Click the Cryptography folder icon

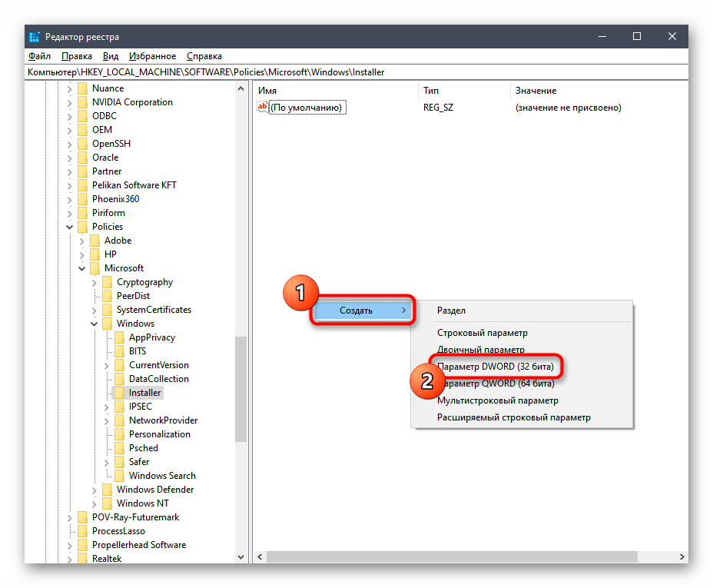(108, 282)
